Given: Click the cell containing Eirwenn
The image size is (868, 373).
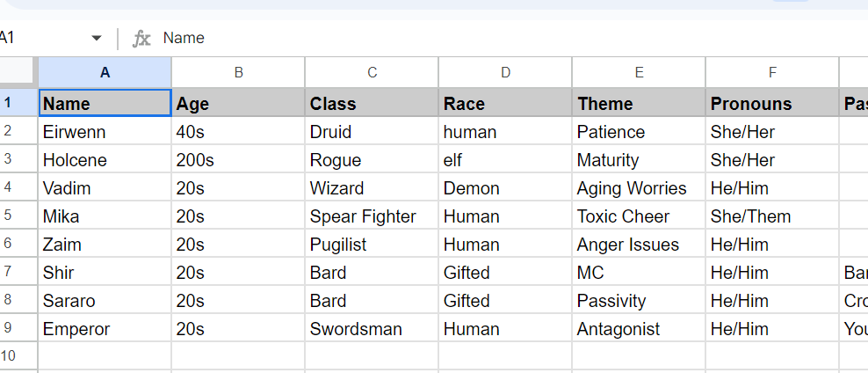Looking at the screenshot, I should coord(105,132).
